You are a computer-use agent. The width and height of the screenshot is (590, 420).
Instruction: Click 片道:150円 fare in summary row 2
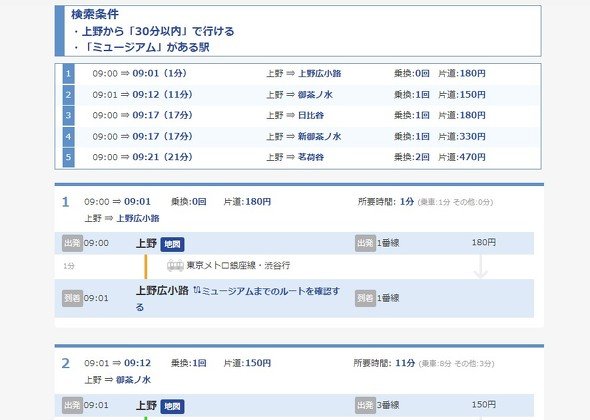pyautogui.click(x=462, y=94)
